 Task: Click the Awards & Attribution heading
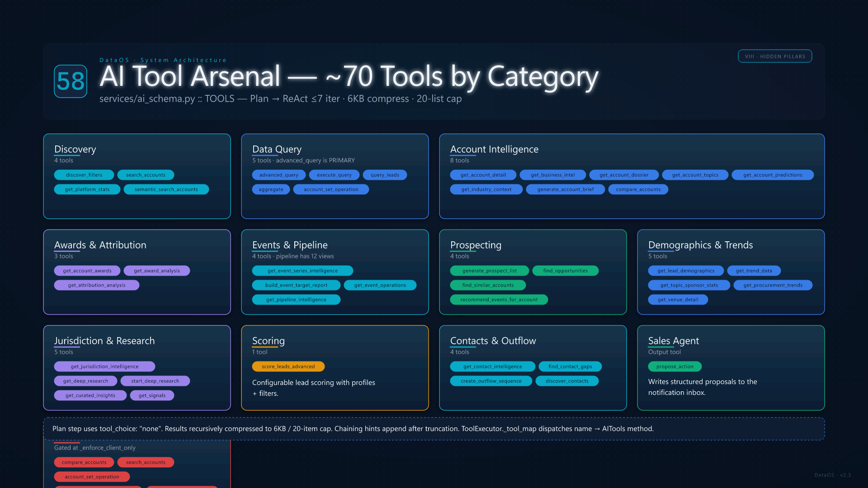point(100,245)
